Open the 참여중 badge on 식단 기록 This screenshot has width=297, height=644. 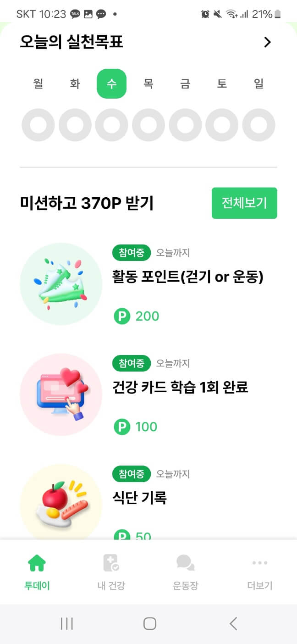pos(131,474)
